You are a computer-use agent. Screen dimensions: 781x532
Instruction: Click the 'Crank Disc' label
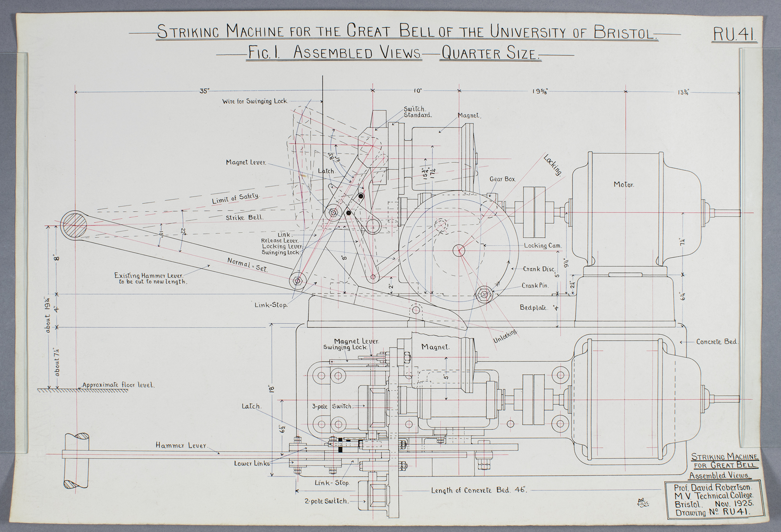539,269
